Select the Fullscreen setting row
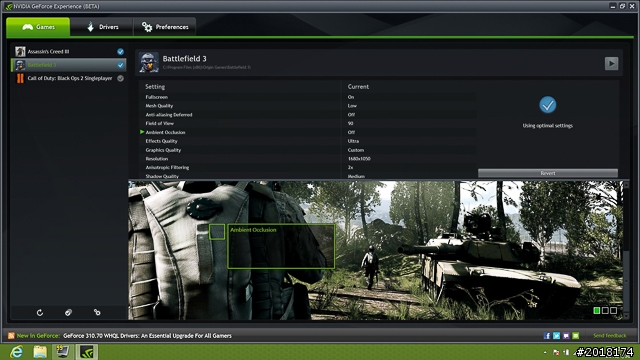Viewport: 640px width, 360px height. point(307,97)
